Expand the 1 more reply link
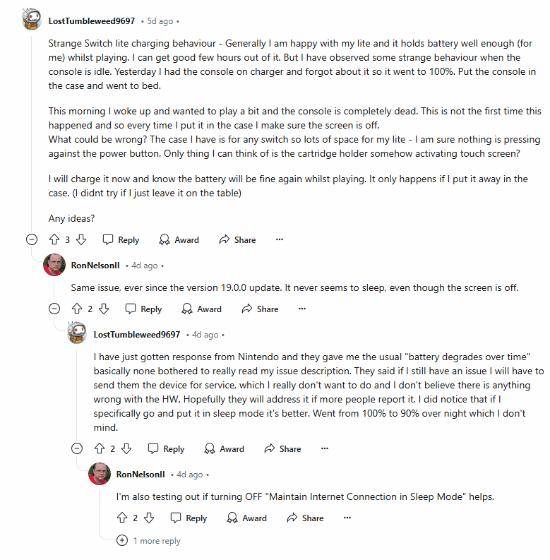 coord(149,541)
